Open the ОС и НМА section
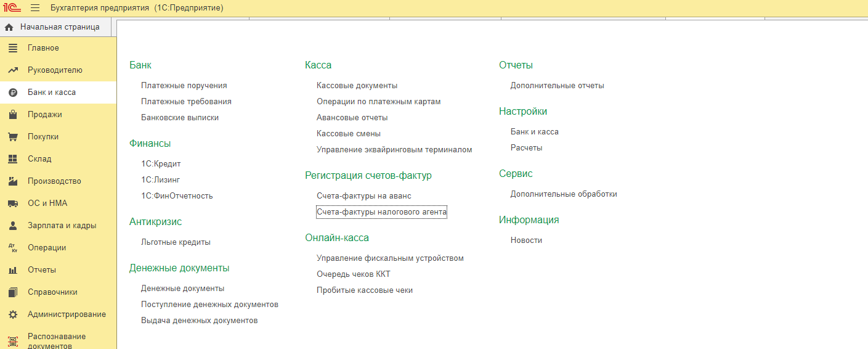The width and height of the screenshot is (868, 349). (x=58, y=203)
